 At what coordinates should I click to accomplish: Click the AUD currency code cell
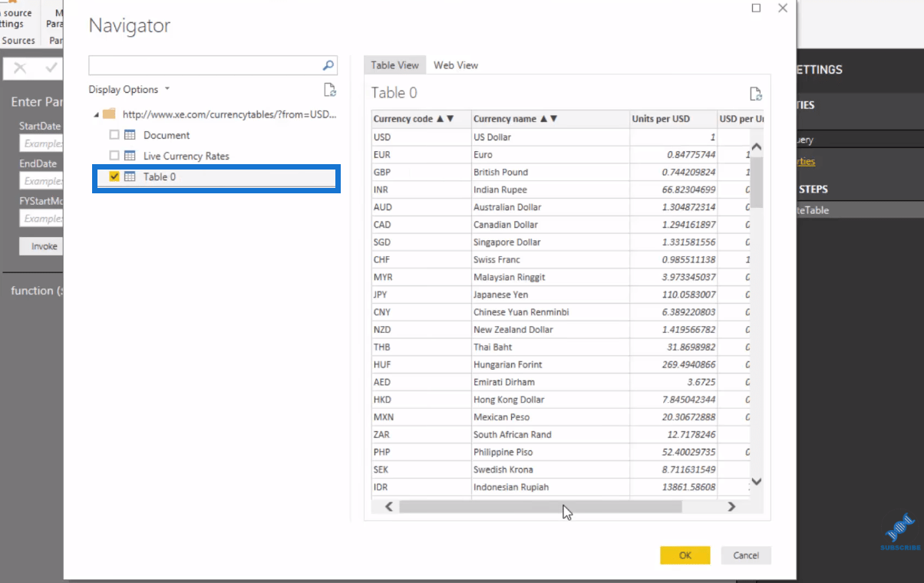421,207
